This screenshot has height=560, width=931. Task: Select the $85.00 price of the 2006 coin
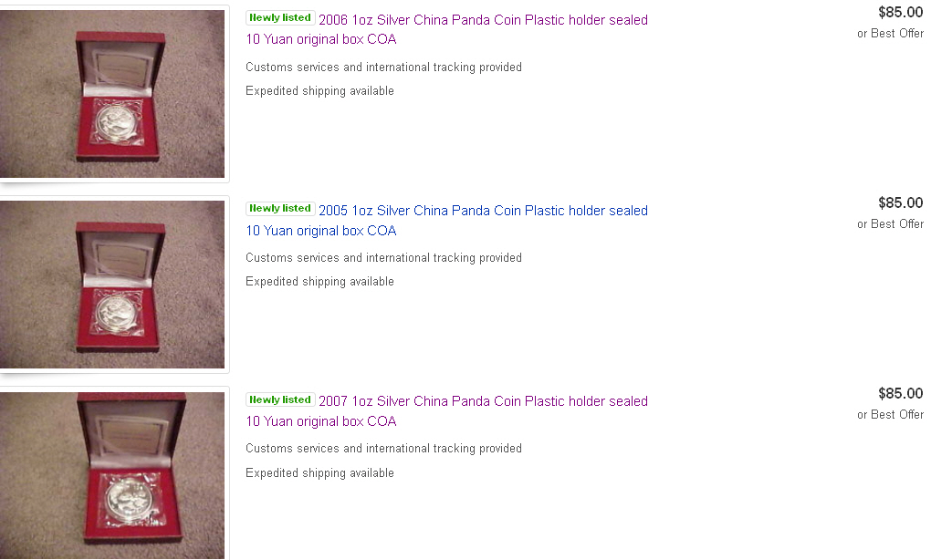[x=900, y=12]
